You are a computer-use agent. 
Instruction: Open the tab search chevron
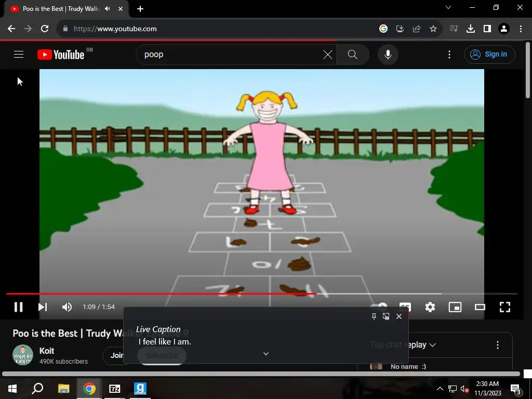pos(448,7)
